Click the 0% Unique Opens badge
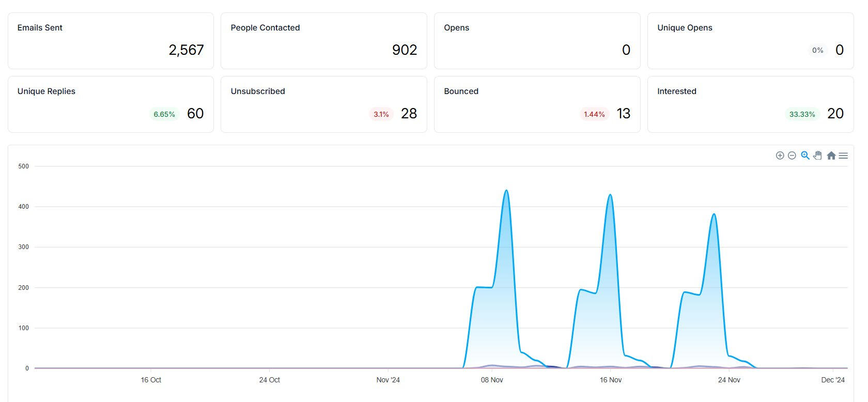Image resolution: width=868 pixels, height=402 pixels. [x=817, y=50]
